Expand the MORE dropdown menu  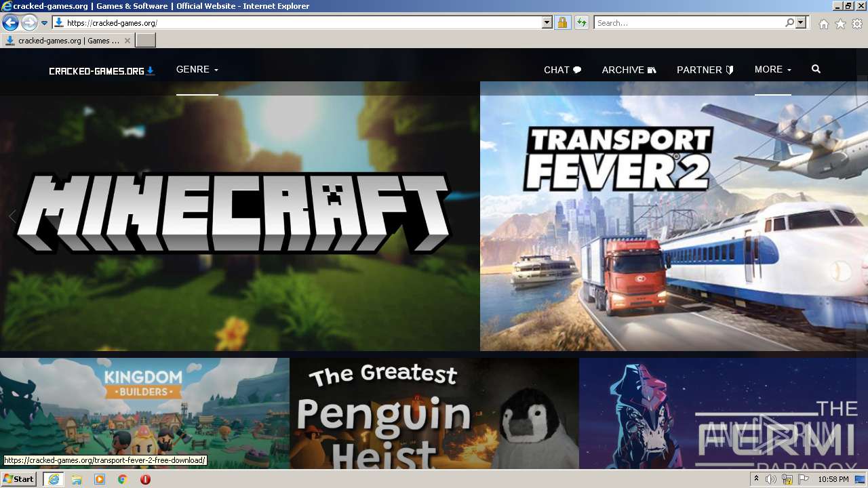(773, 70)
